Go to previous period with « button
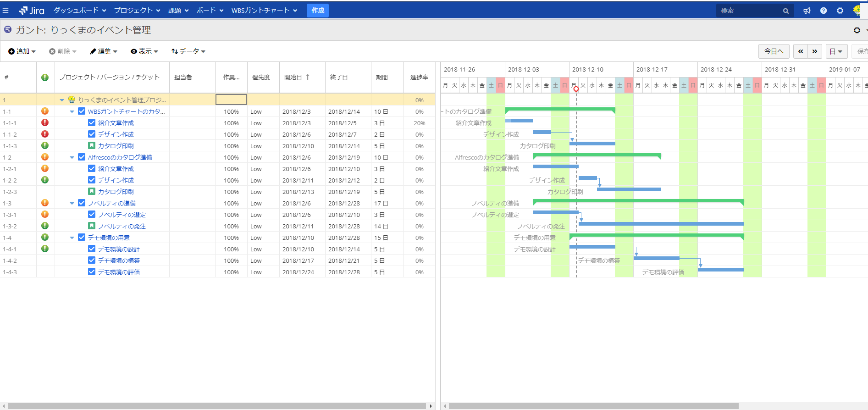The image size is (868, 410). coord(801,51)
